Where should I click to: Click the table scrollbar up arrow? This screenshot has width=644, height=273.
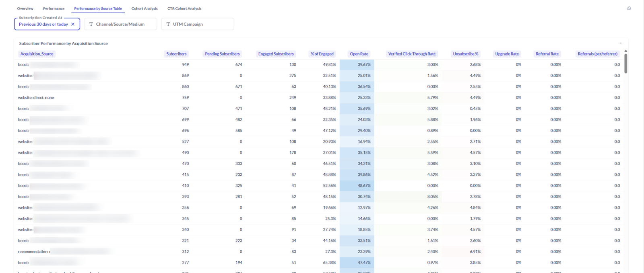[625, 51]
